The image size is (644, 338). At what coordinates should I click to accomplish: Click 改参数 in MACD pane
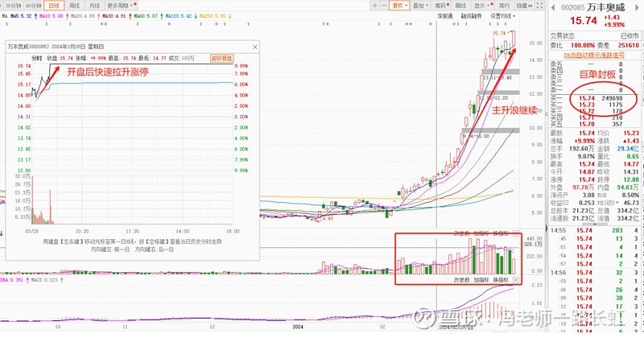click(x=461, y=280)
